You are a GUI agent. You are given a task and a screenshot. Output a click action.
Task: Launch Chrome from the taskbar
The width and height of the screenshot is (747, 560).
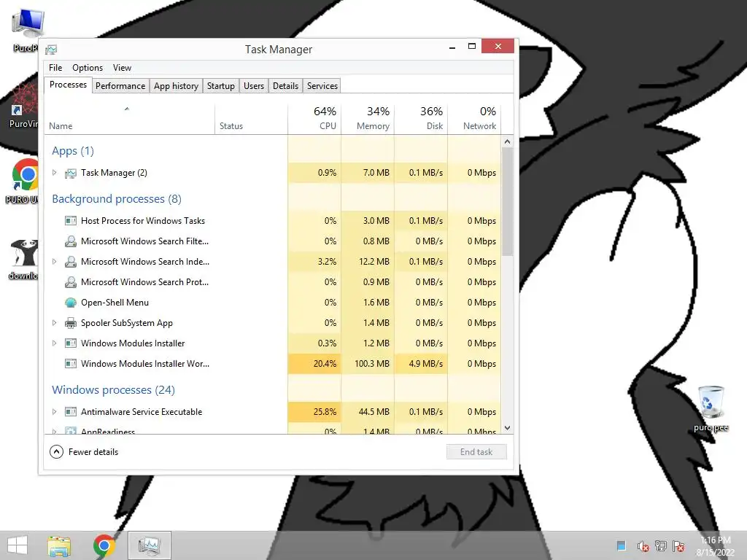tap(104, 545)
